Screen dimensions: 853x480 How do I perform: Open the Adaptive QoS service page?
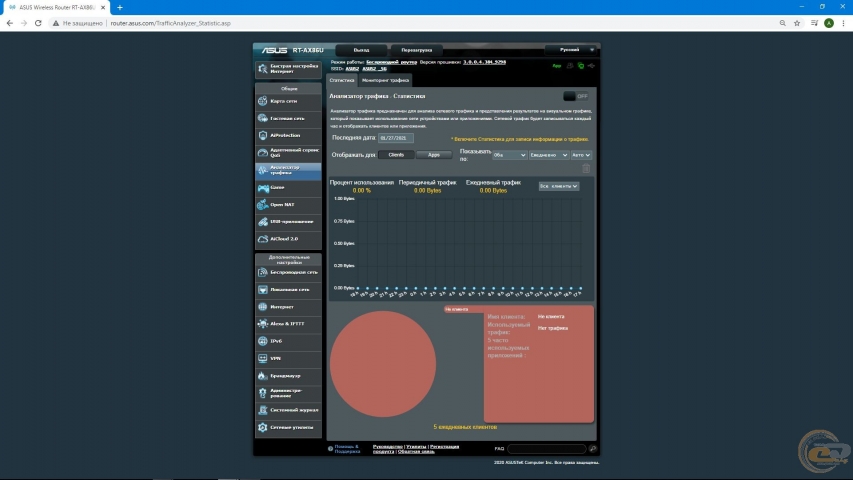coord(288,153)
